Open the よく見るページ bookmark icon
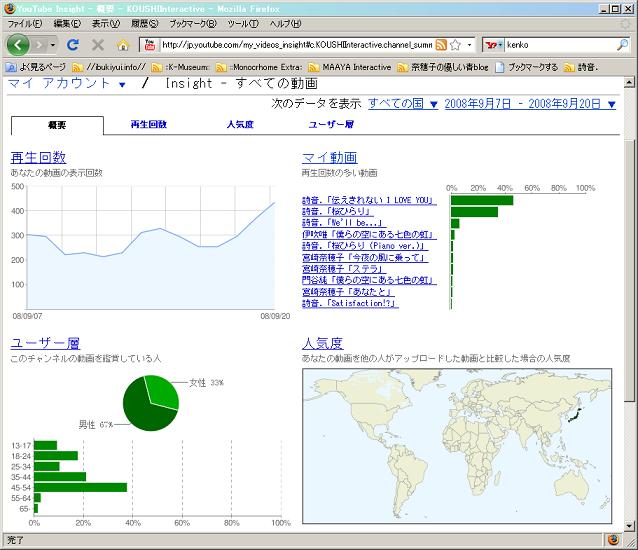Image resolution: width=638 pixels, height=550 pixels. coord(11,68)
